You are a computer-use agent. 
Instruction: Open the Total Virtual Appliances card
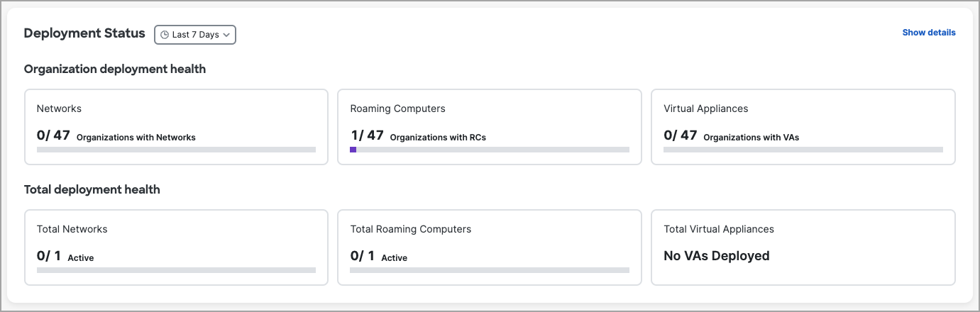click(x=803, y=247)
